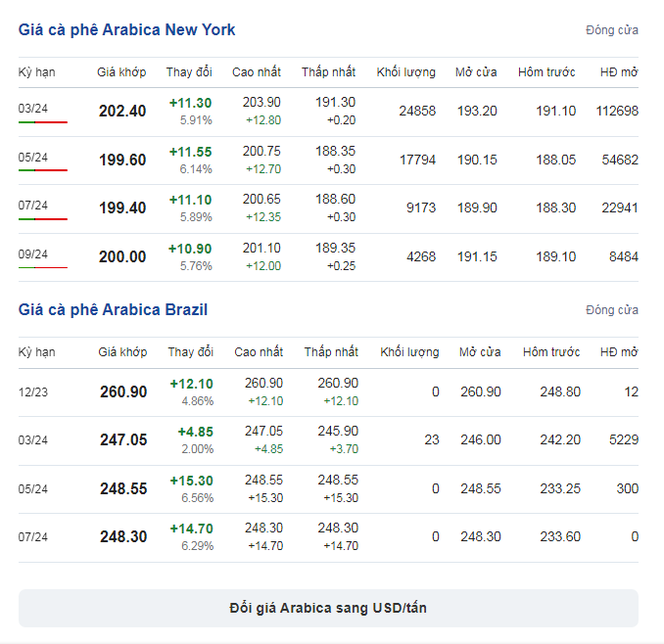664x644 pixels.
Task: Click the 248.30 price in the Brazil 07/24 row
Action: coord(123,537)
